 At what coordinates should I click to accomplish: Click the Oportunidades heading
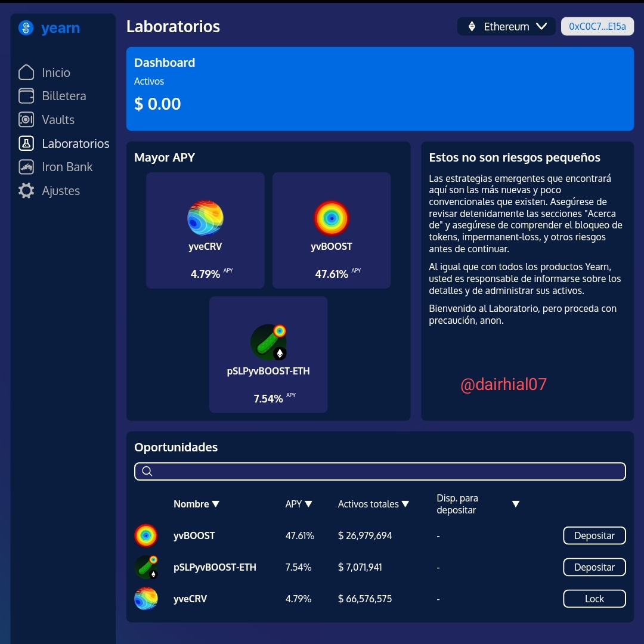pos(176,447)
